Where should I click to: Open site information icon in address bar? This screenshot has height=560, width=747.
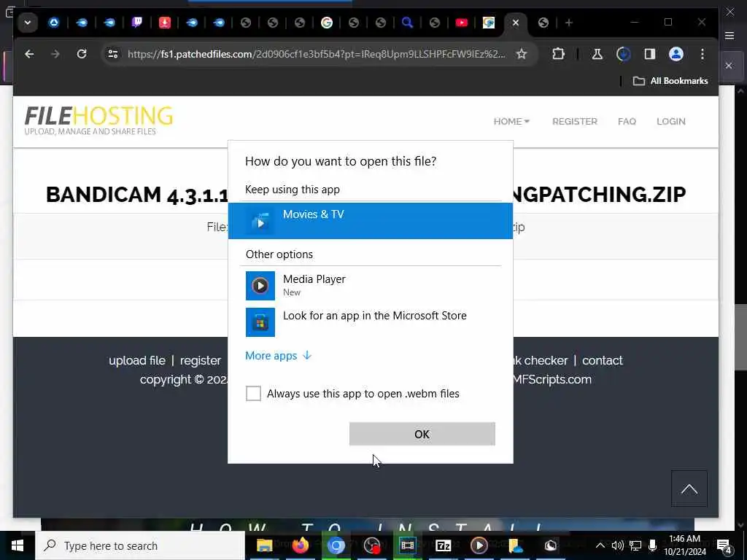click(113, 54)
